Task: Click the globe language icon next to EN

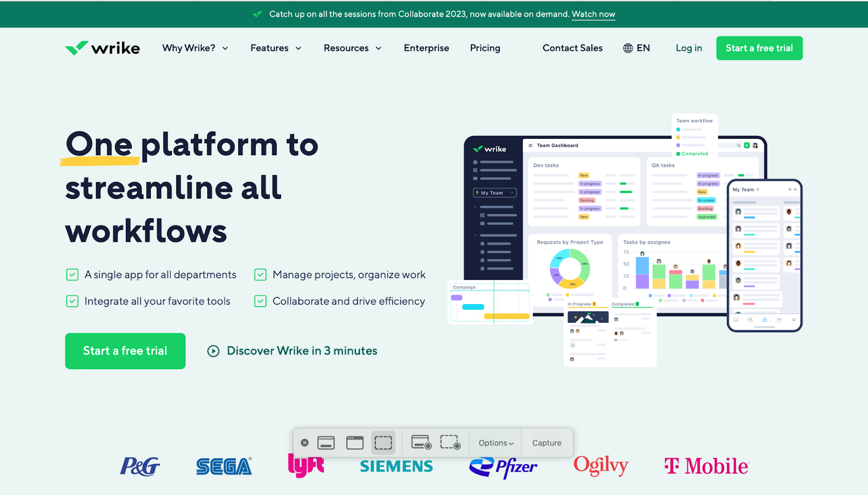Action: point(628,48)
